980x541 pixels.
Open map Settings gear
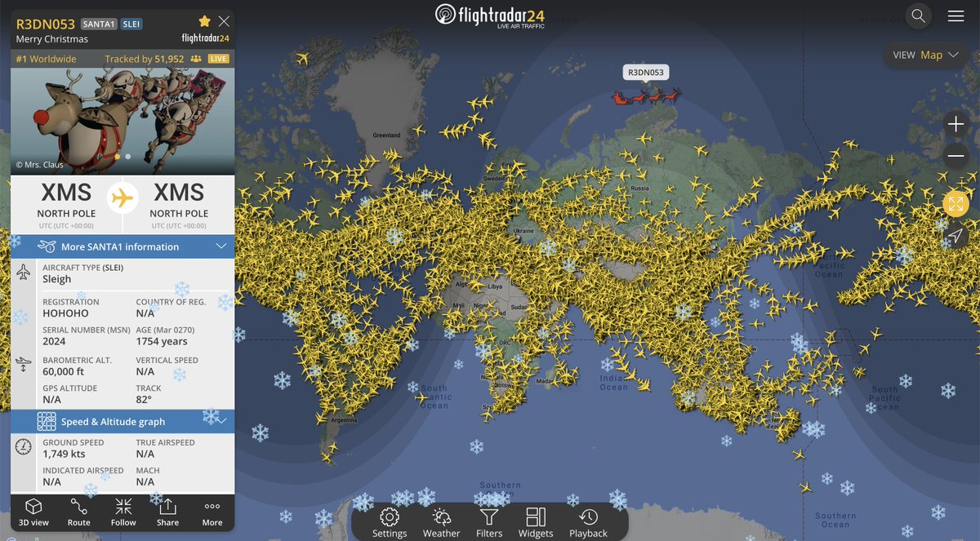click(390, 522)
